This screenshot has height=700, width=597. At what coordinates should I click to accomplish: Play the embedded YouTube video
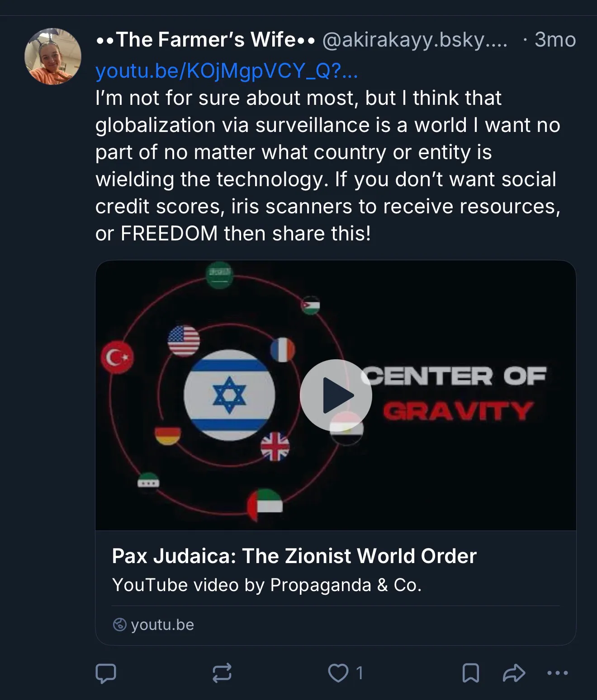(336, 395)
